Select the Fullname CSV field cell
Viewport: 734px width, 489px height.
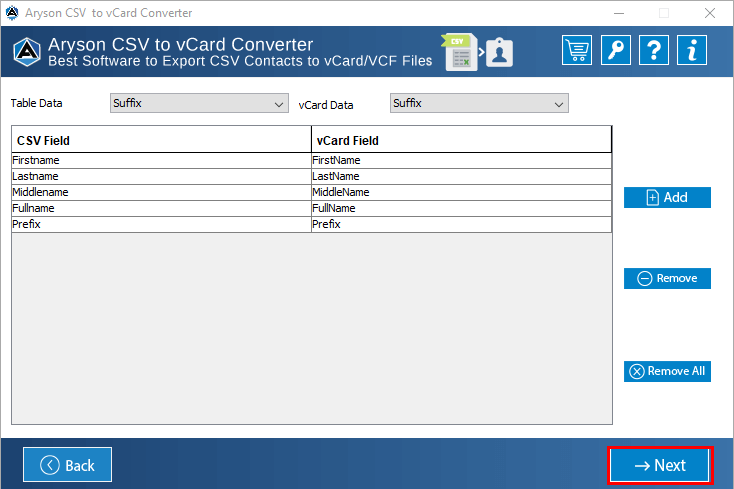tap(161, 208)
